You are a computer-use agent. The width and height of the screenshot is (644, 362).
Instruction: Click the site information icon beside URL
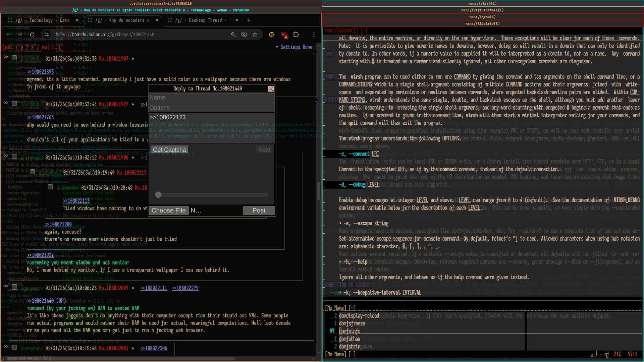point(47,35)
